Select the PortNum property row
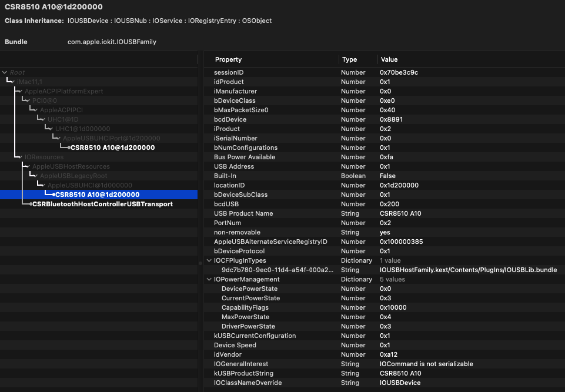Viewport: 565px width, 392px height. (384, 223)
